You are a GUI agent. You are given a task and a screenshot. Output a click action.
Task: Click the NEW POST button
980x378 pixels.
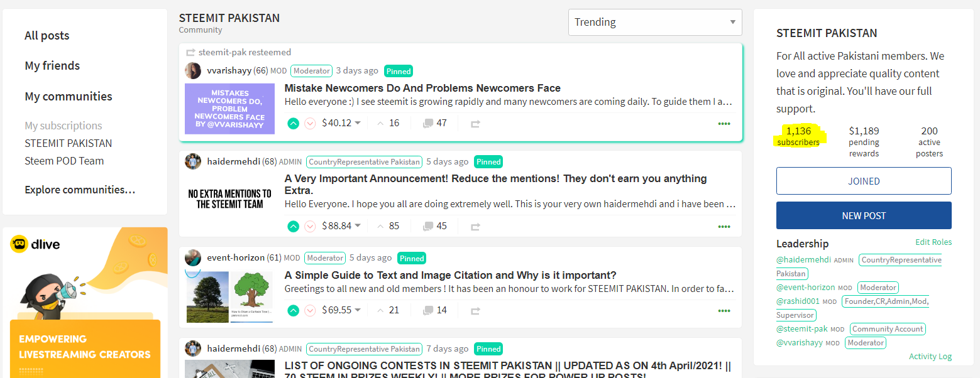[x=864, y=215]
